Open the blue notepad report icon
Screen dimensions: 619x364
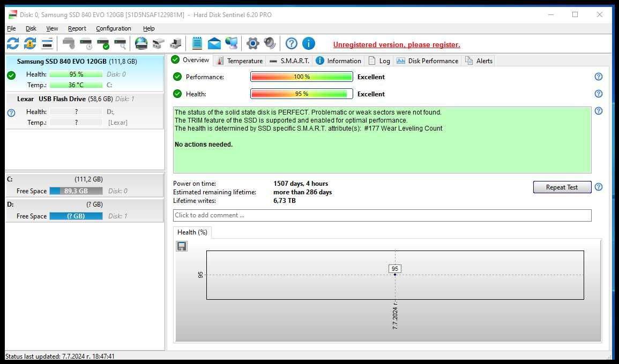click(x=197, y=43)
